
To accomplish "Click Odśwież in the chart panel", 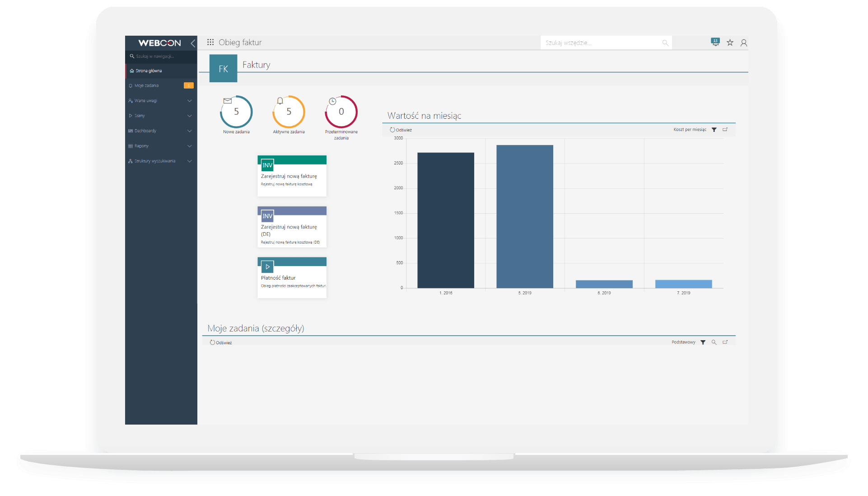I will 401,130.
